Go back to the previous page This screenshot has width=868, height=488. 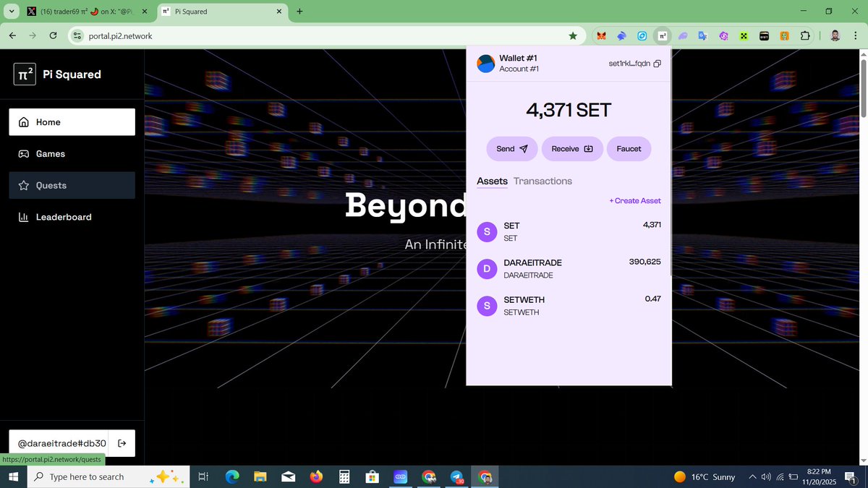pos(13,35)
